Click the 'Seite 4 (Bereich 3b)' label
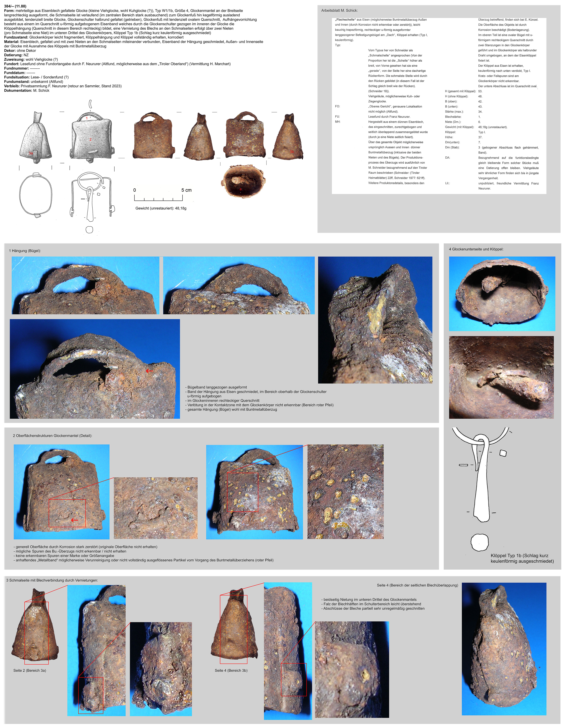The height and width of the screenshot is (728, 566). [x=231, y=670]
